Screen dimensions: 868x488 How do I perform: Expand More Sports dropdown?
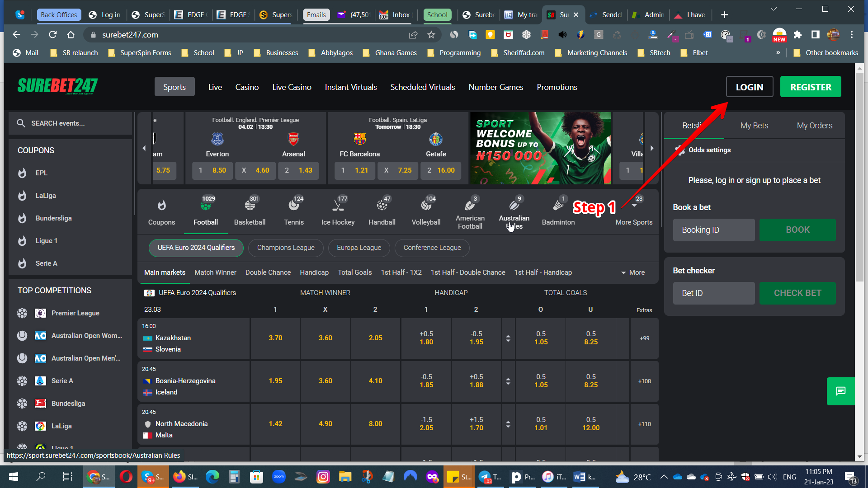click(634, 212)
